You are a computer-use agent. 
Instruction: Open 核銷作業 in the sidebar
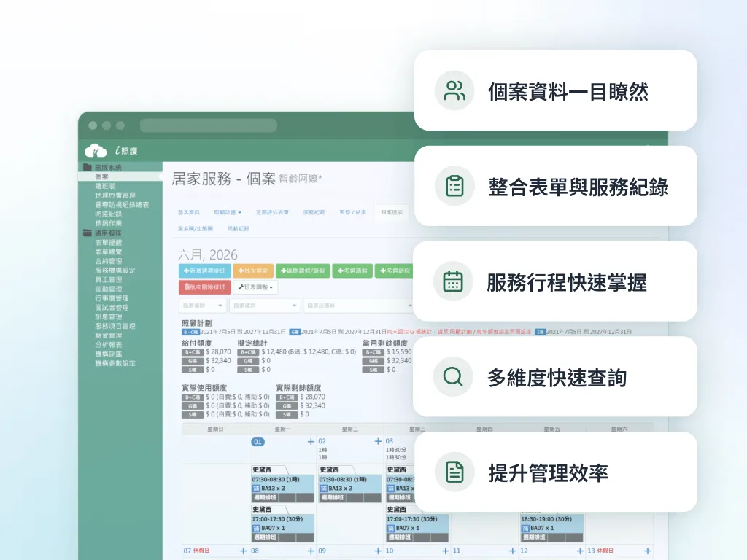pos(108,223)
